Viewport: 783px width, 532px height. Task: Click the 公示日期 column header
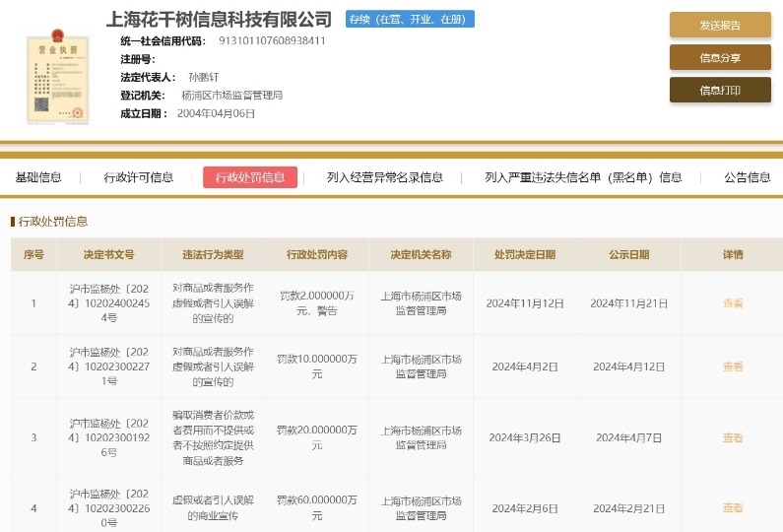click(x=629, y=255)
